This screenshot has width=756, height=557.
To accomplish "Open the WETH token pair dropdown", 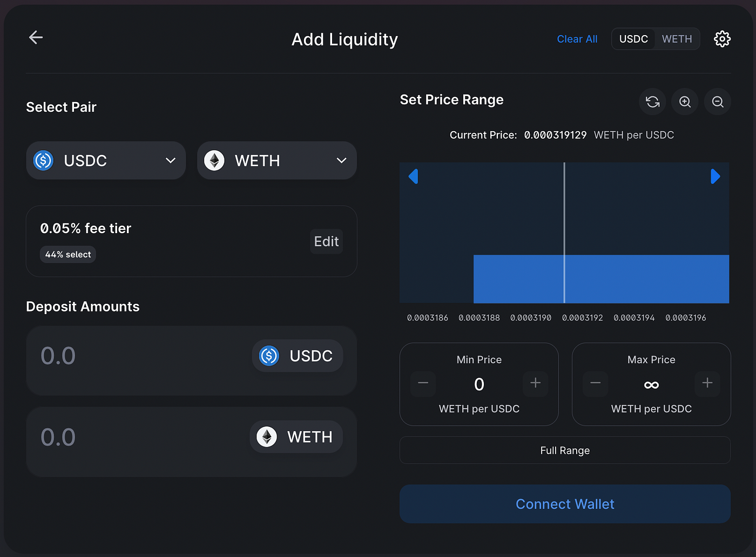I will coord(276,160).
